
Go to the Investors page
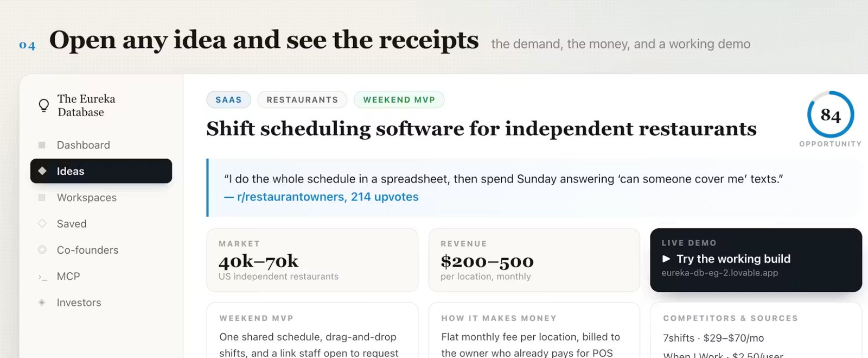[101, 303]
